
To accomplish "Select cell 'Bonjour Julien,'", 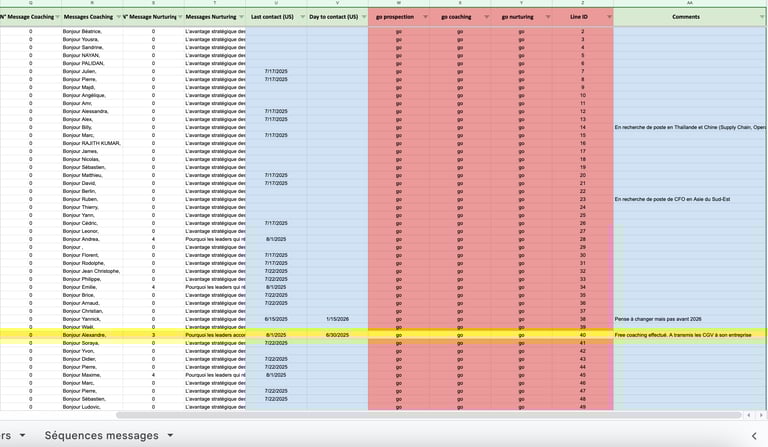I will (92, 71).
